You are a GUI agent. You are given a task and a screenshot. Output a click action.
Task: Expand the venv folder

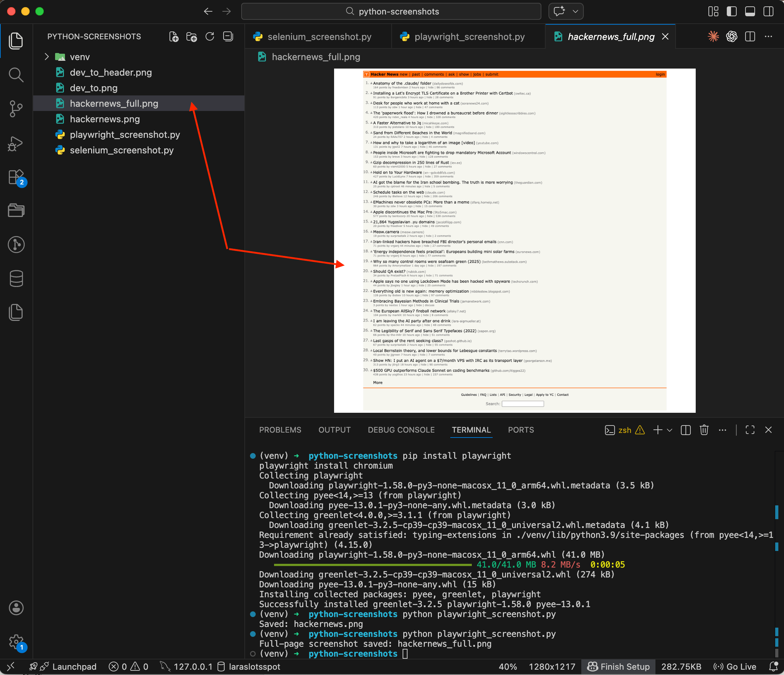click(46, 57)
